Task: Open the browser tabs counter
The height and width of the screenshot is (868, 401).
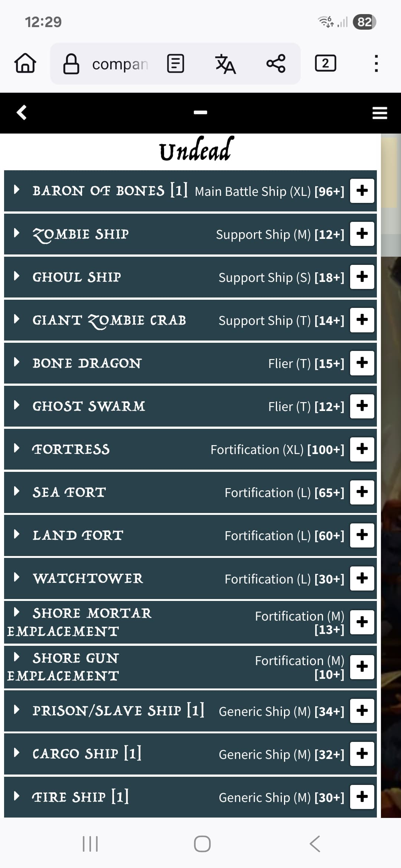Action: click(326, 63)
